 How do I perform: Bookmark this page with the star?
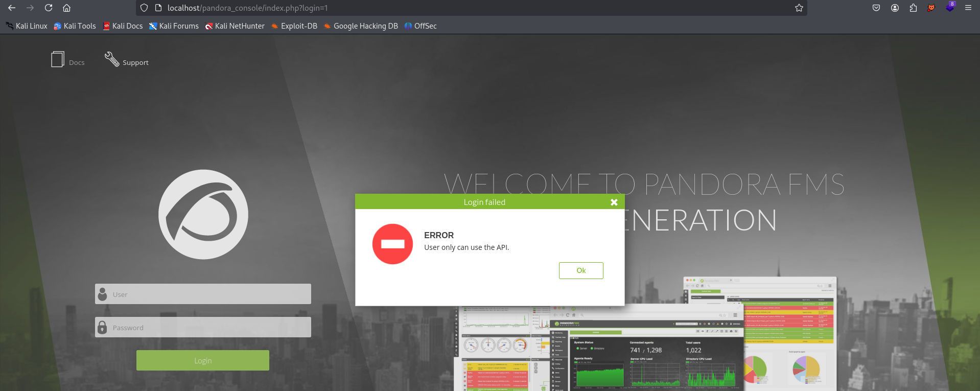click(799, 8)
